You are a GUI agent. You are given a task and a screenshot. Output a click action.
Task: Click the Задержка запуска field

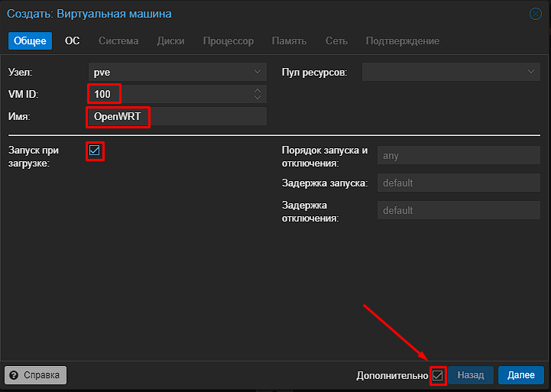click(459, 183)
